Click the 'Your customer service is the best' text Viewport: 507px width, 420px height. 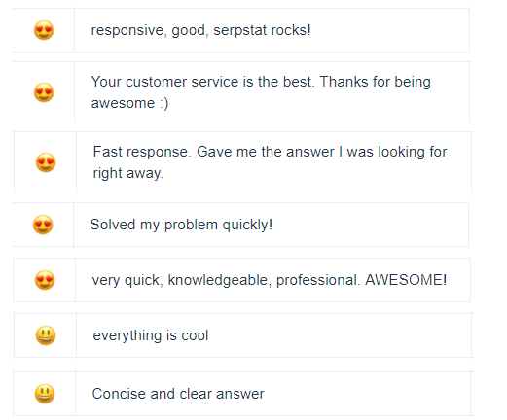click(202, 82)
